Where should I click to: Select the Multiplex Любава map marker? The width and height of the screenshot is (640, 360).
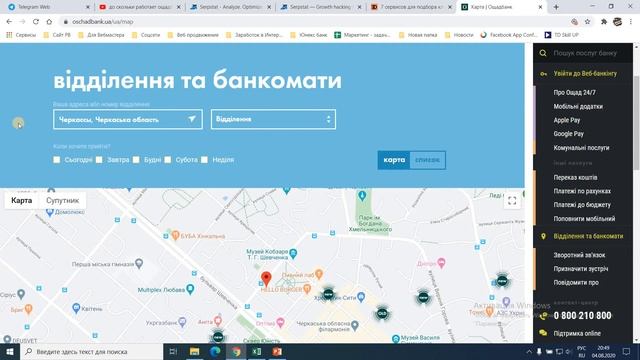click(190, 289)
